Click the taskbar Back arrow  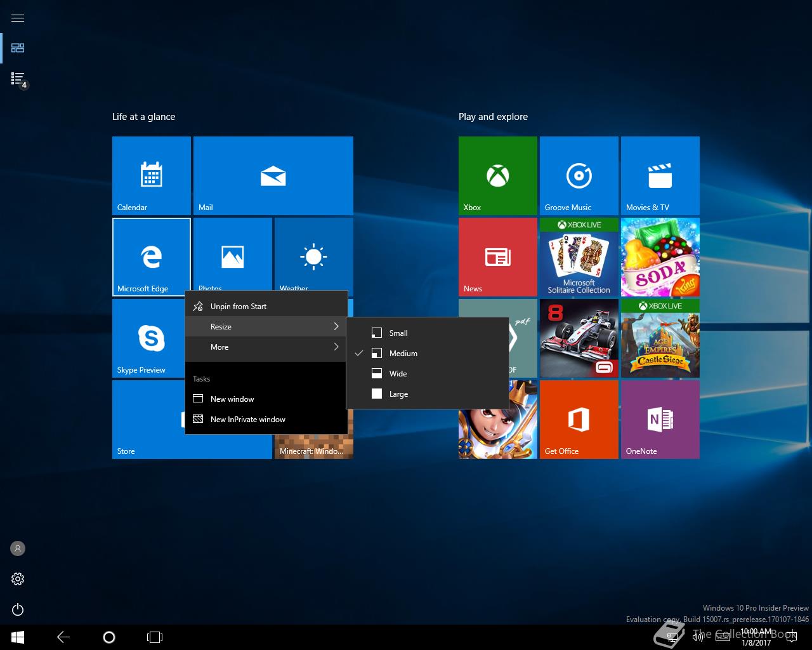coord(63,637)
